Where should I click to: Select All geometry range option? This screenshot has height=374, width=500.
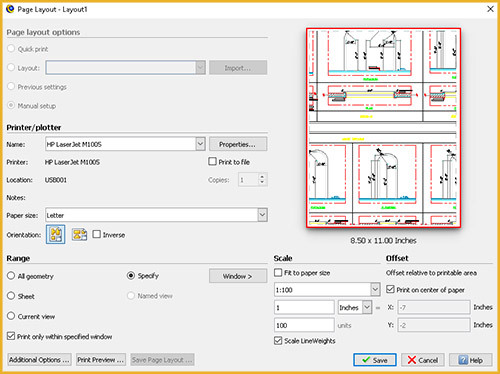point(11,276)
